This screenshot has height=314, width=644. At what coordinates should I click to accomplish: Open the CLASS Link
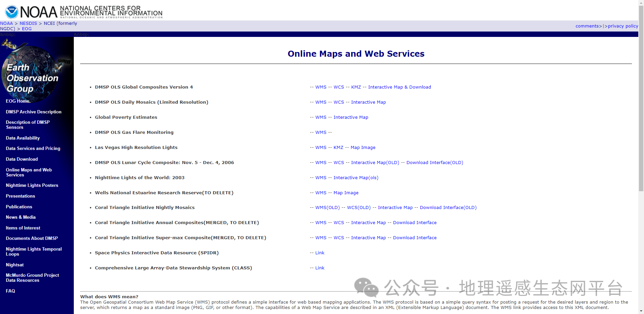[x=320, y=268]
